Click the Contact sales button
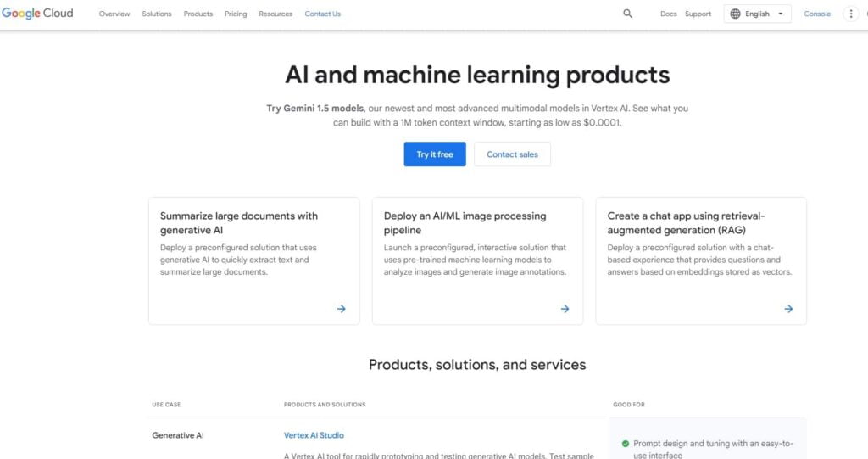The width and height of the screenshot is (868, 459). click(x=512, y=154)
